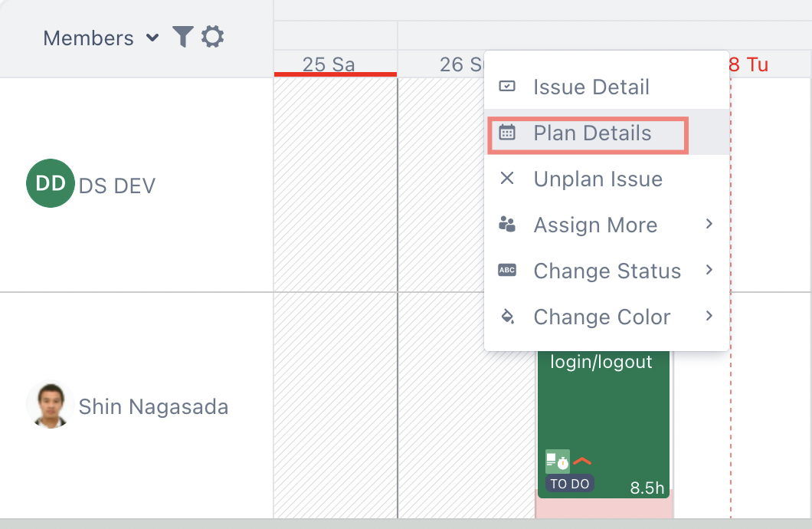Screen dimensions: 812x529
Task: Click the red priority arrow on task card
Action: click(x=582, y=461)
